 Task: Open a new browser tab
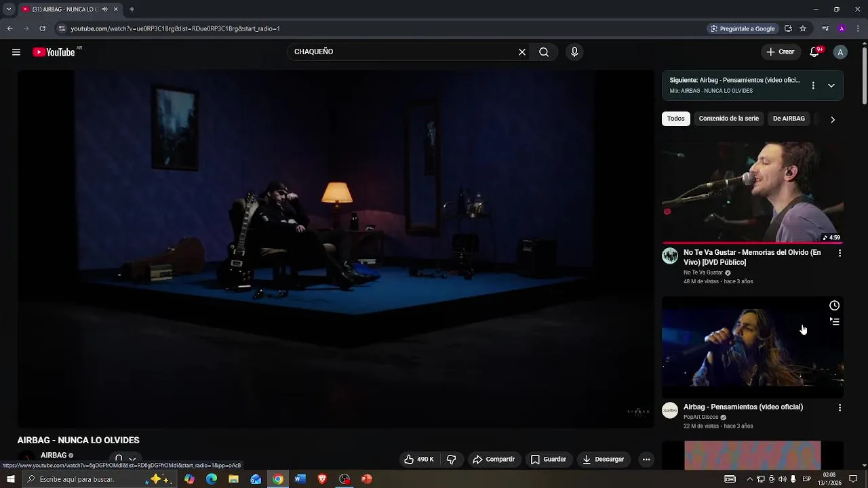[132, 9]
